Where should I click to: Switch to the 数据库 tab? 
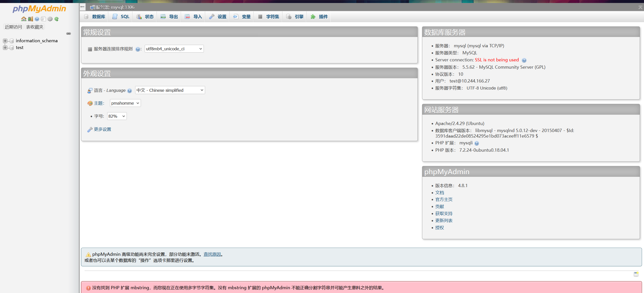[x=95, y=17]
